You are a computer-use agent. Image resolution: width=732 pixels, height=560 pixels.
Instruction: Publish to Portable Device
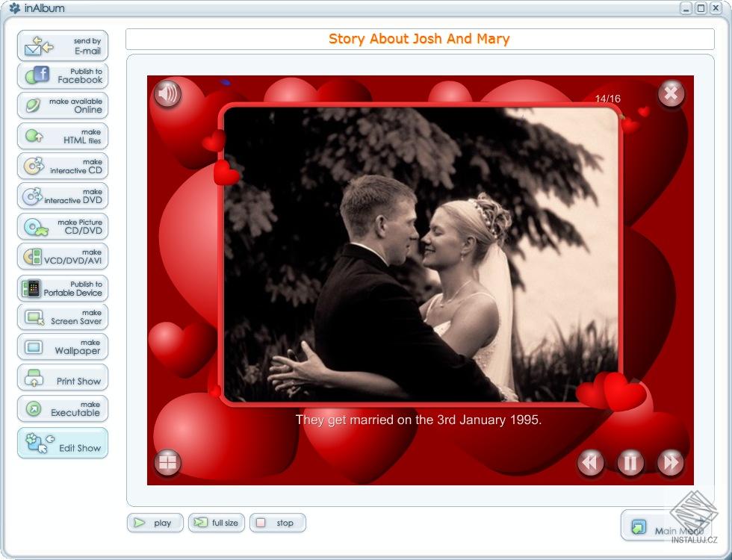click(63, 288)
